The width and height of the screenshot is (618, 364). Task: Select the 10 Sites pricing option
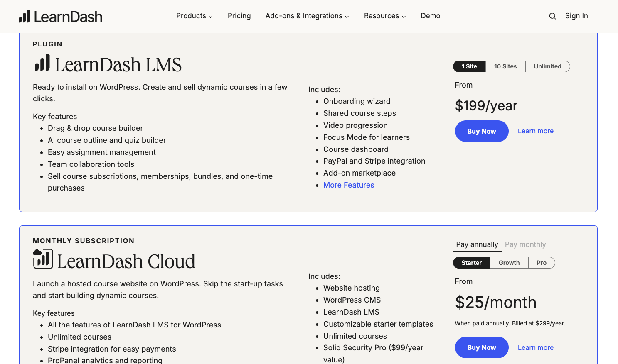[x=505, y=66]
